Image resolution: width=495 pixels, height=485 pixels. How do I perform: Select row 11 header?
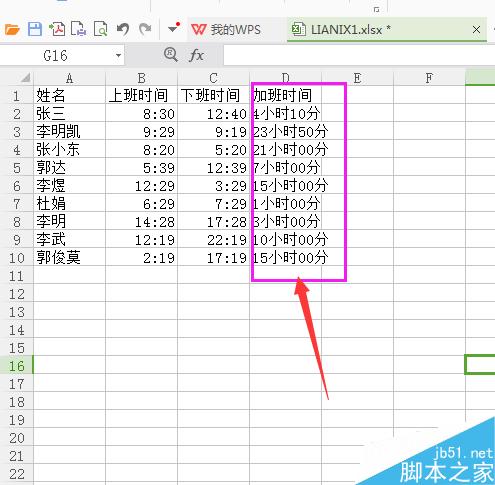click(x=17, y=276)
